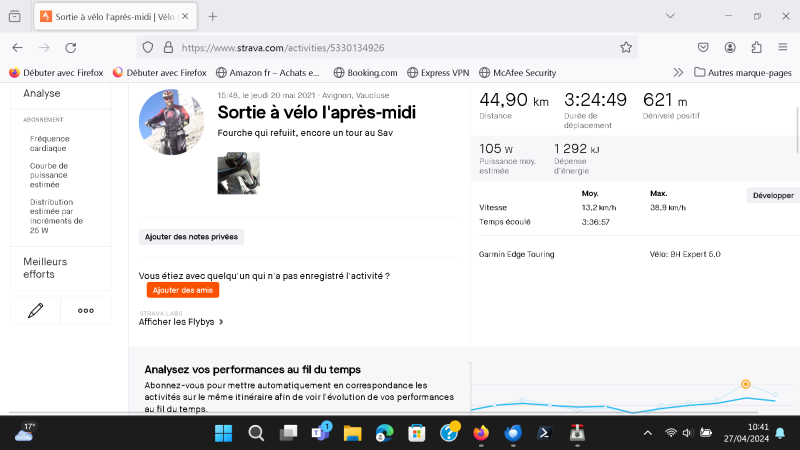Open notifications bell icon

coord(780,433)
